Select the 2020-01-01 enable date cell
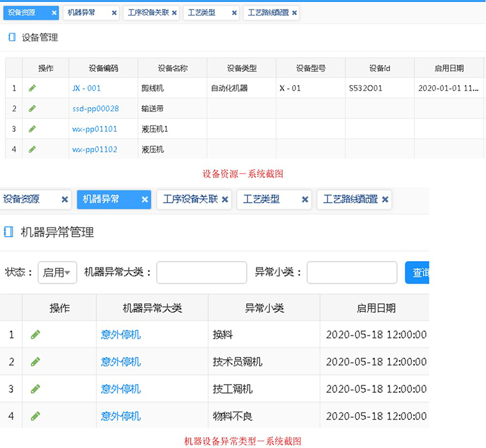The width and height of the screenshot is (486, 448). tap(448, 88)
